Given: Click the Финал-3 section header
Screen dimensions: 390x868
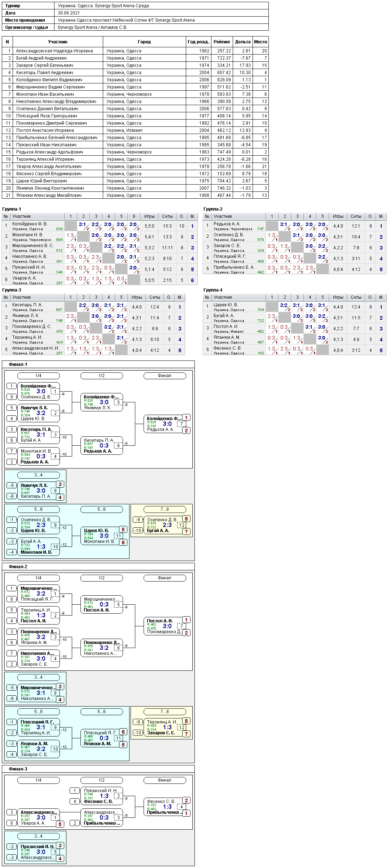Looking at the screenshot, I should click(x=18, y=769).
